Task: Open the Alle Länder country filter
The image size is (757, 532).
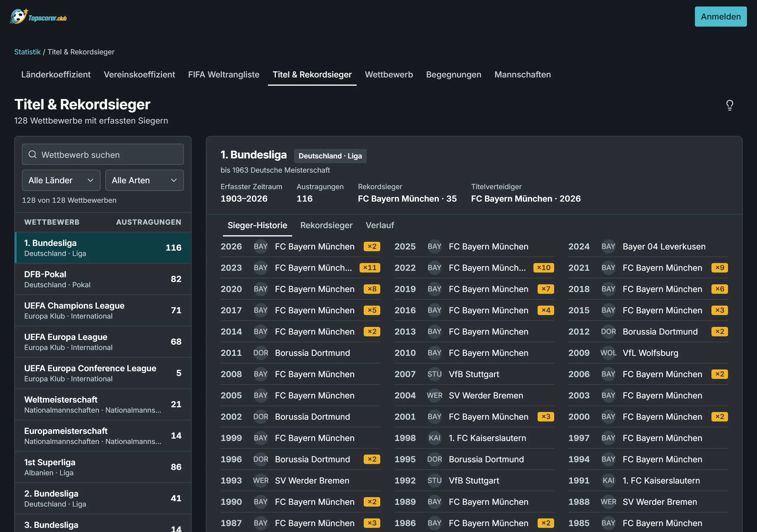Action: 61,180
